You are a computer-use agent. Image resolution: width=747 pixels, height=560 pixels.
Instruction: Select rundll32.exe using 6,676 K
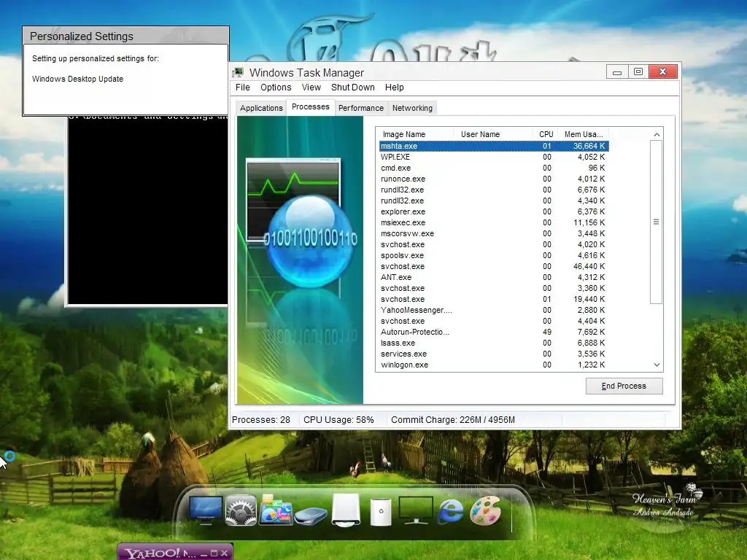(x=494, y=190)
